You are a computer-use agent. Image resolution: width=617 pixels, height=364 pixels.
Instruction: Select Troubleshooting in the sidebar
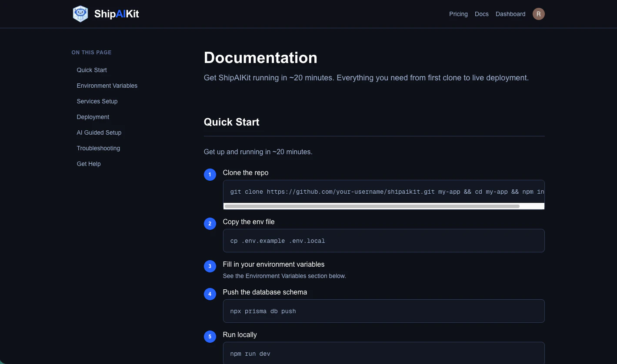tap(98, 148)
